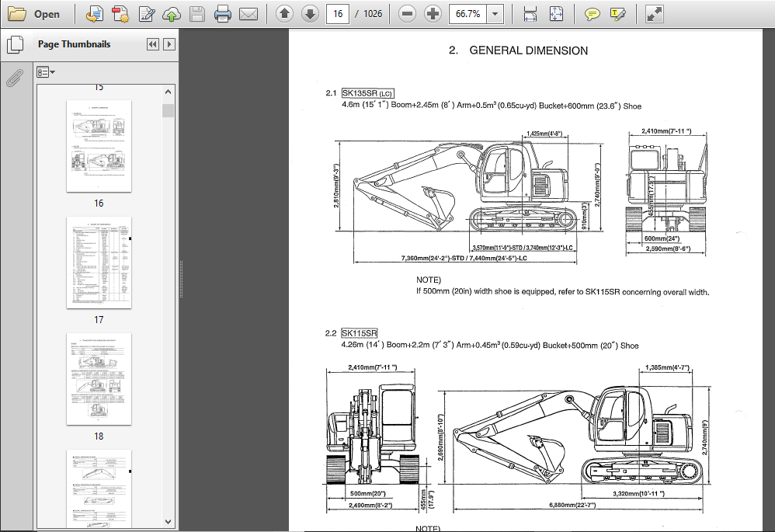Click the 500mm(20") shoe width text
The height and width of the screenshot is (532, 775).
click(368, 493)
